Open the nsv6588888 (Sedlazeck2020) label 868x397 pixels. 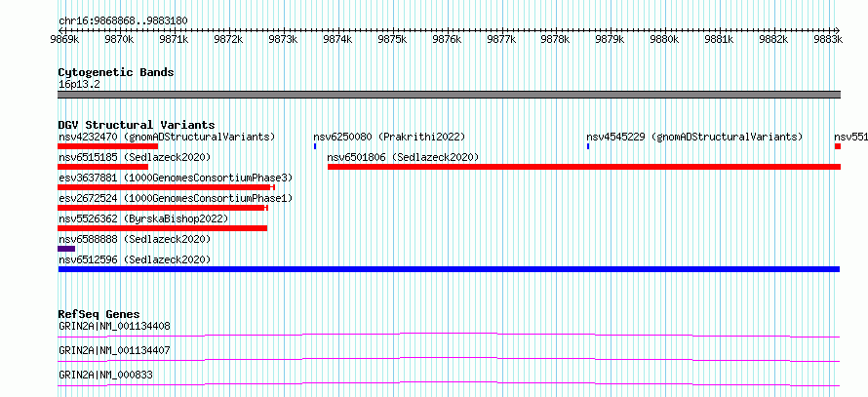(135, 239)
